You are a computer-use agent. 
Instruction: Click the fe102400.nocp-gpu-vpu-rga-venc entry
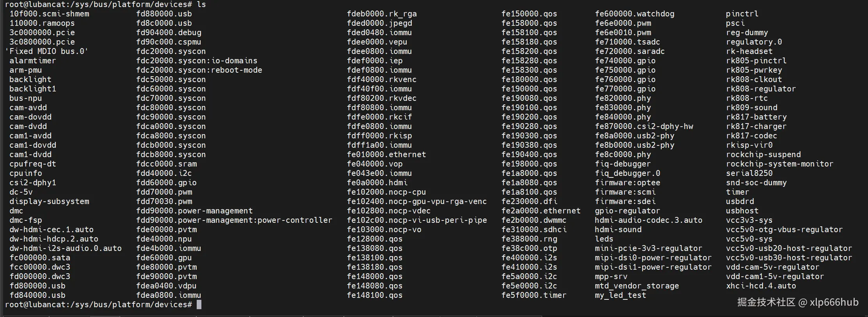pos(417,201)
